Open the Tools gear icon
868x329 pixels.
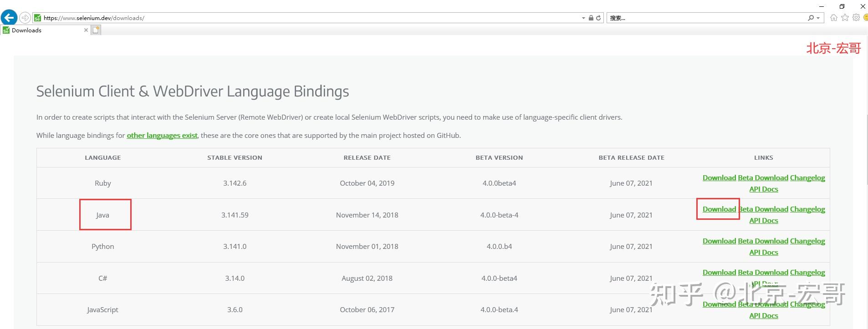click(856, 18)
